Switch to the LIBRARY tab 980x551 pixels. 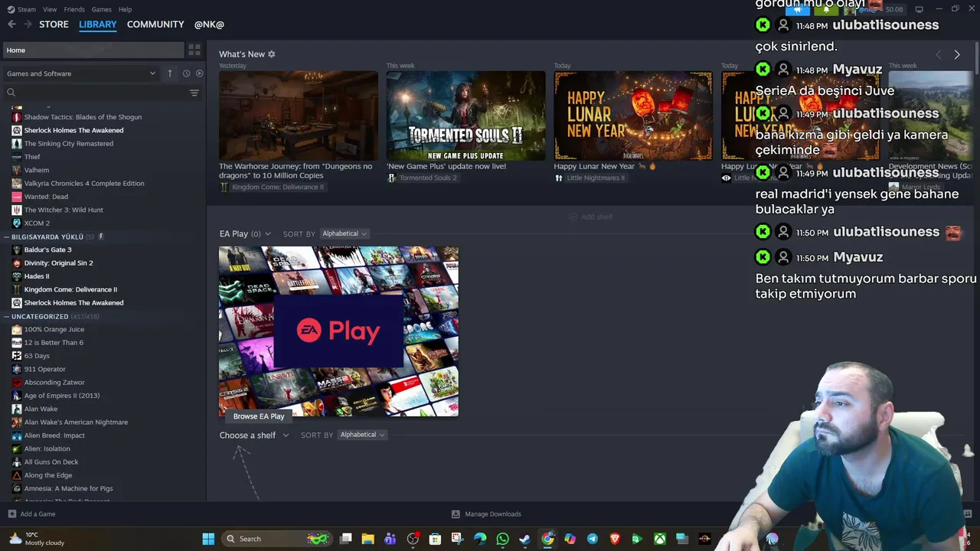tap(98, 24)
